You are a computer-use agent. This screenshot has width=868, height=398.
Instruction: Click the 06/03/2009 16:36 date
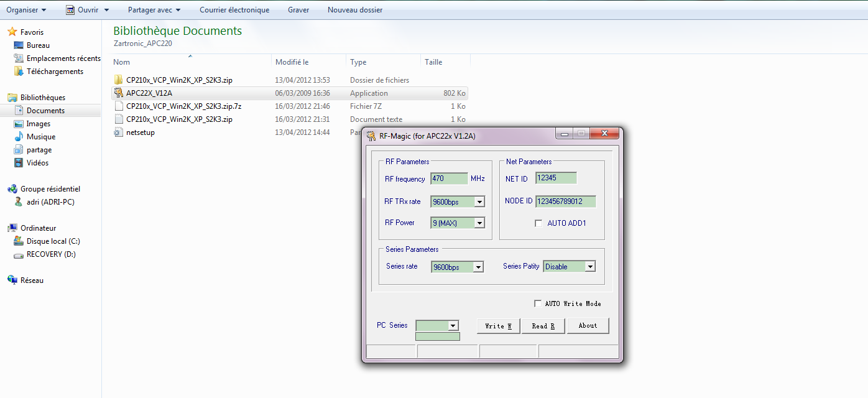[x=303, y=93]
